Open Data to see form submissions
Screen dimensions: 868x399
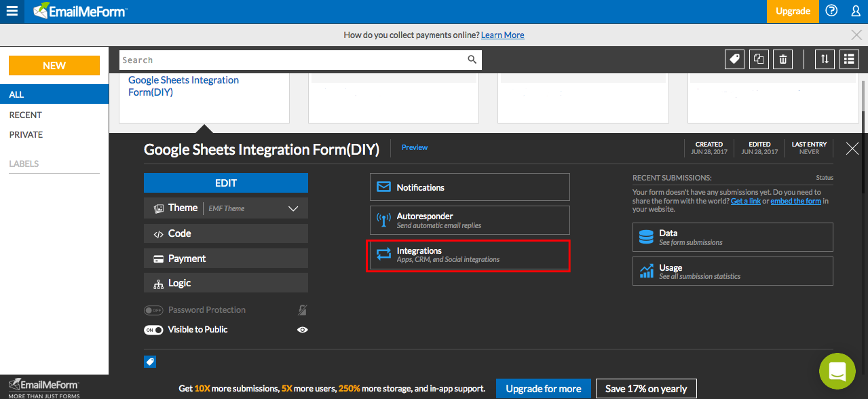click(732, 237)
